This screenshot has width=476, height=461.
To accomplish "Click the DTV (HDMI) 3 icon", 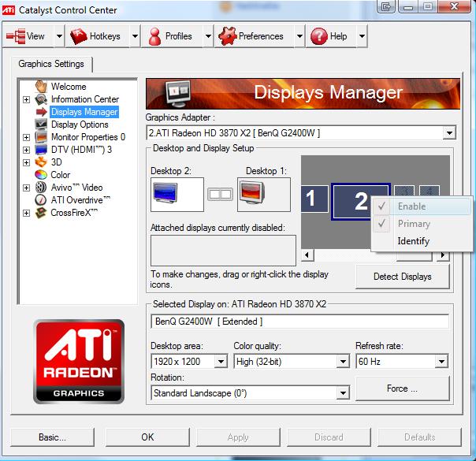I will coord(41,150).
